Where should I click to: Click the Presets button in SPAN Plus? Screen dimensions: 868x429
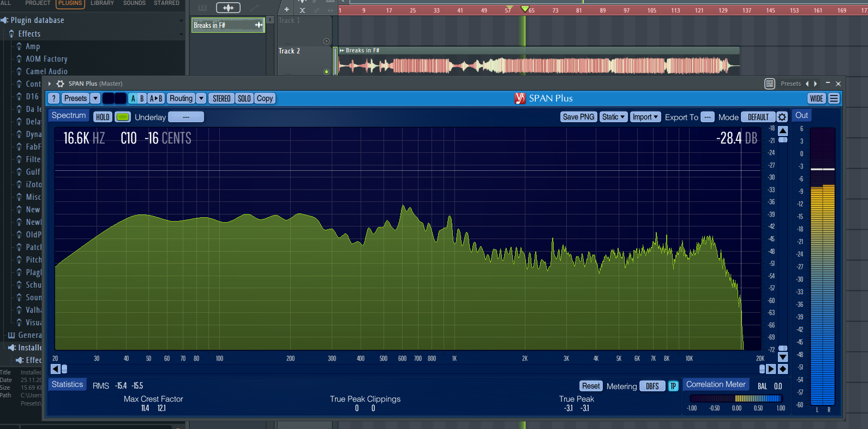pos(75,98)
